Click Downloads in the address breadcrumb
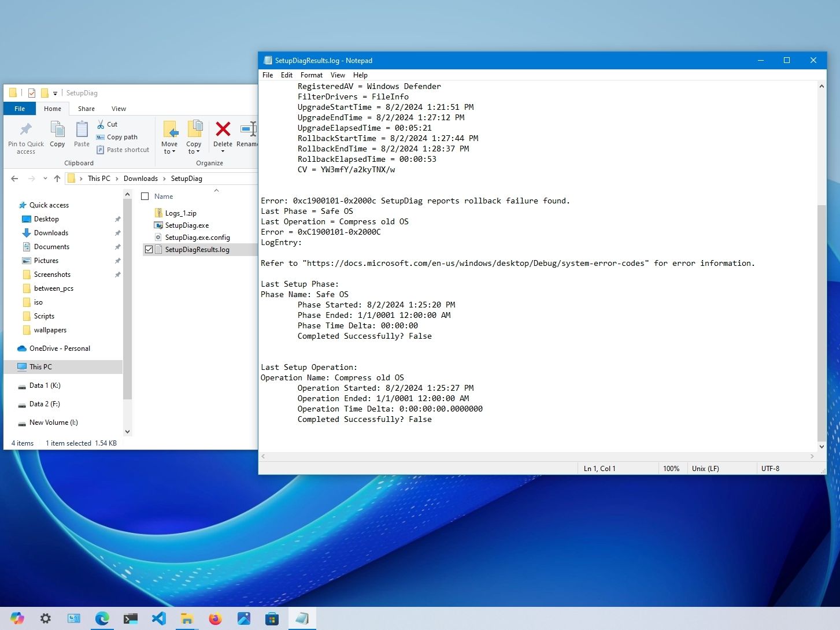Image resolution: width=840 pixels, height=630 pixels. tap(140, 179)
